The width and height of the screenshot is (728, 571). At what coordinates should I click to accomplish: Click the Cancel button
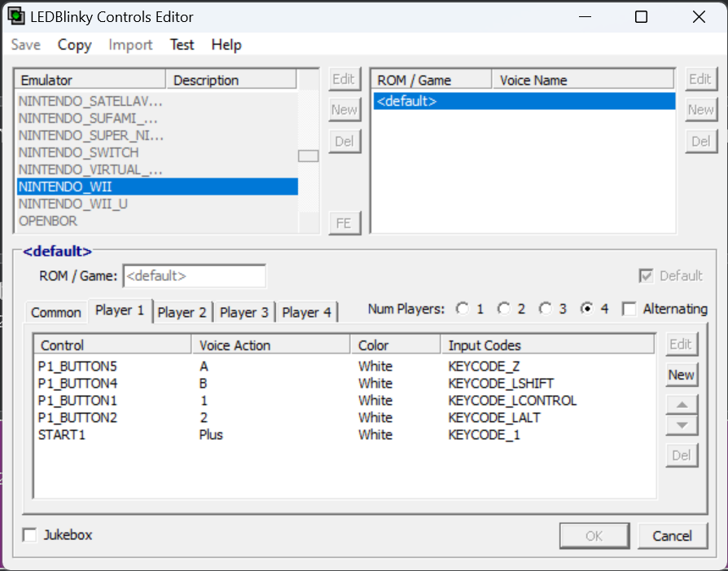tap(673, 536)
